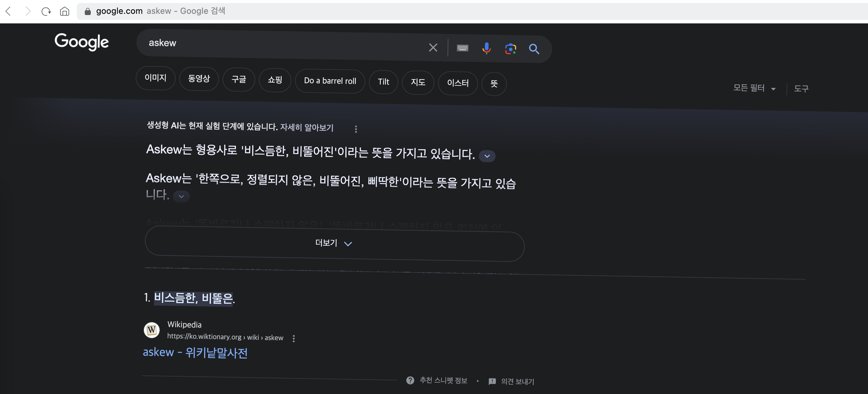Open the 도구 tools menu
868x394 pixels.
[801, 89]
